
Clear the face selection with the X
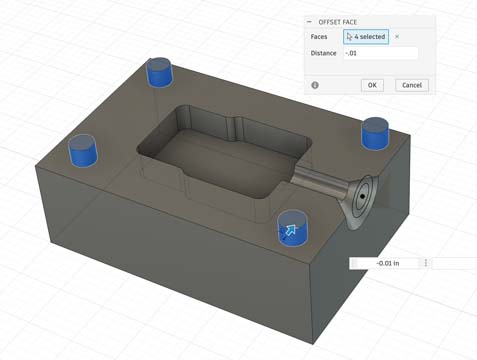pos(397,37)
